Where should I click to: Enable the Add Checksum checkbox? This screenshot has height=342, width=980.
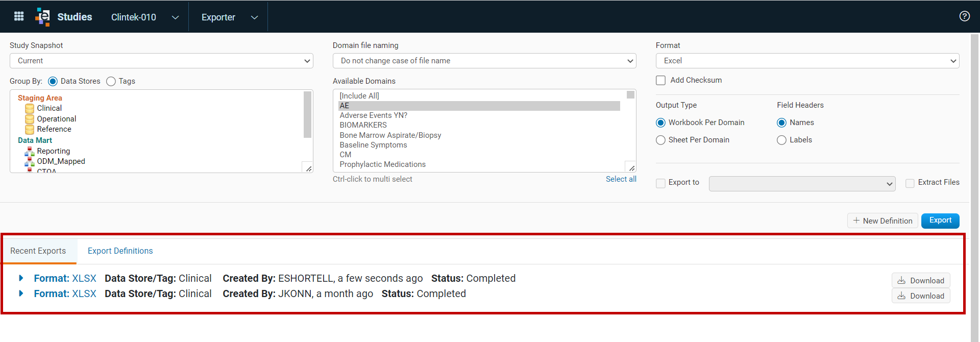pyautogui.click(x=660, y=80)
